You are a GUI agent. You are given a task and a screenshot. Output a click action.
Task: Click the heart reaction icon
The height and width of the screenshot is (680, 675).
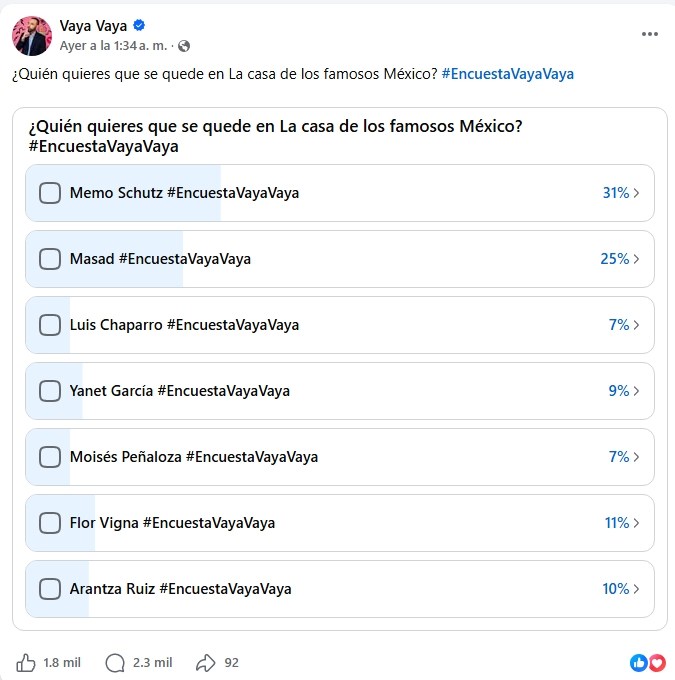(x=657, y=663)
